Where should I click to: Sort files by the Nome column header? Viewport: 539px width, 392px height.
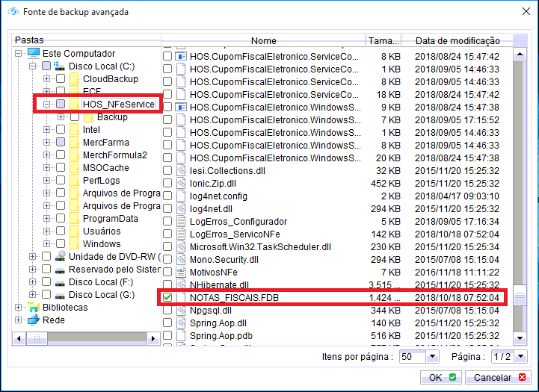pyautogui.click(x=263, y=40)
